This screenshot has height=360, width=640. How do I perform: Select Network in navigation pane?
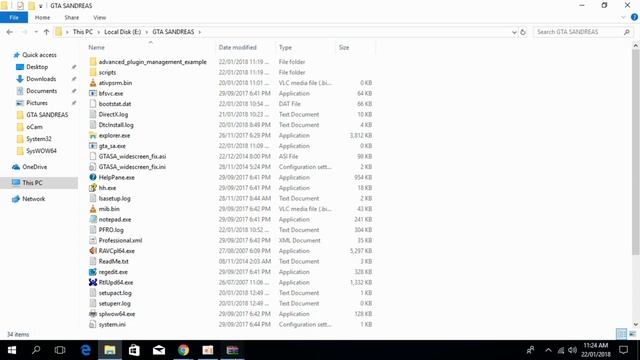33,199
